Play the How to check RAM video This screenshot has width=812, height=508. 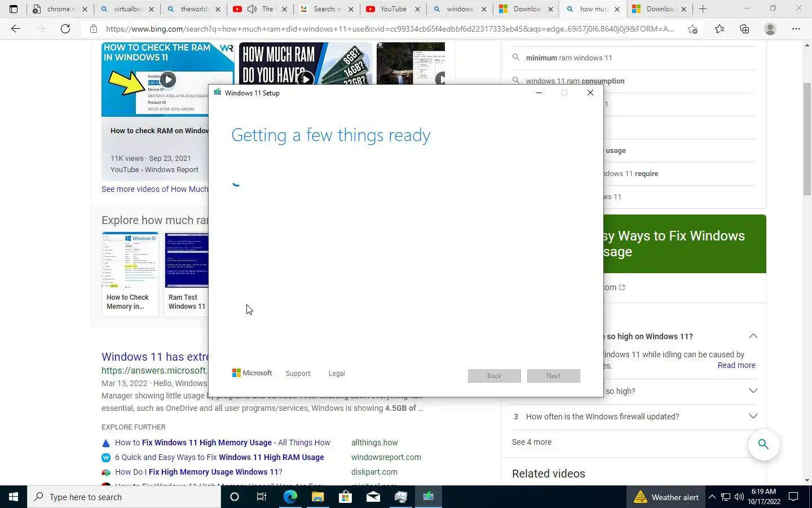click(168, 80)
